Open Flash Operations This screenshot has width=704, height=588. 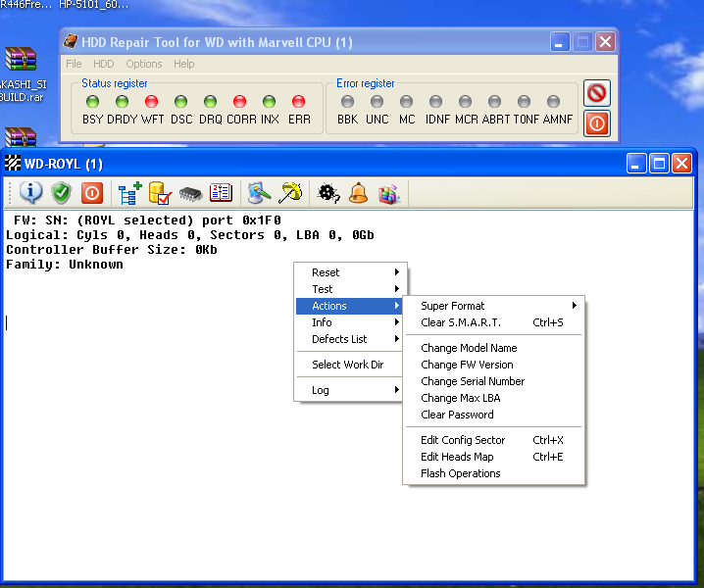tap(493, 473)
